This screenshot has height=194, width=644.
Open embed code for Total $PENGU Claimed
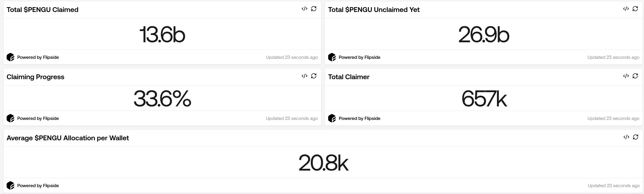pyautogui.click(x=304, y=9)
